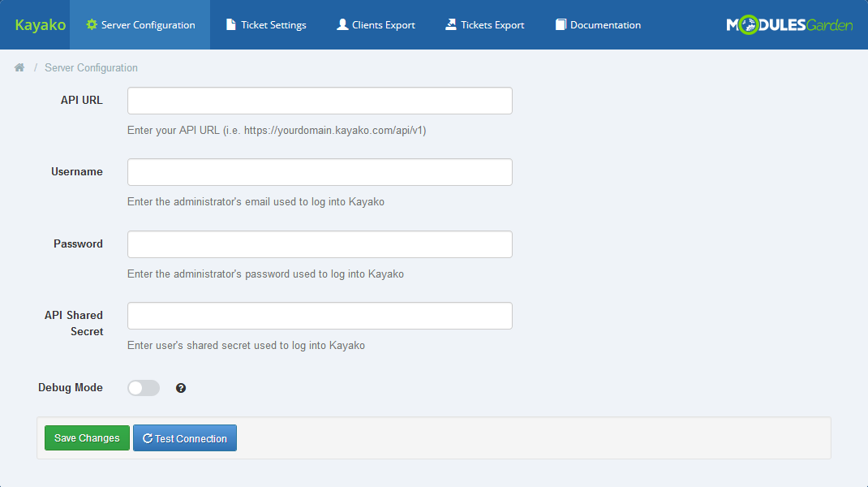
Task: Switch to Clients Export tab
Action: [376, 25]
